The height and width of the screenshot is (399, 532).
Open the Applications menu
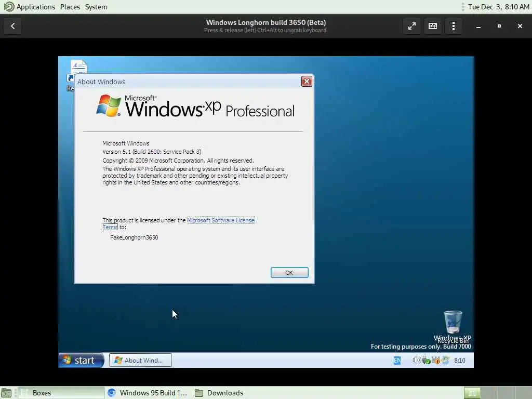pos(30,7)
